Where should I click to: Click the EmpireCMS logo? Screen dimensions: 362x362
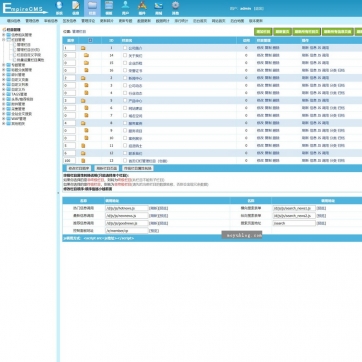coord(25,8)
